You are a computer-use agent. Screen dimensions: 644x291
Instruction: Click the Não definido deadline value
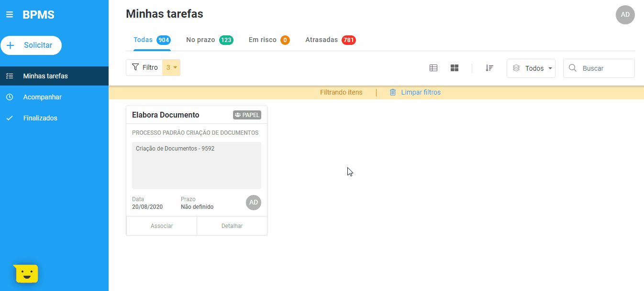coord(197,207)
